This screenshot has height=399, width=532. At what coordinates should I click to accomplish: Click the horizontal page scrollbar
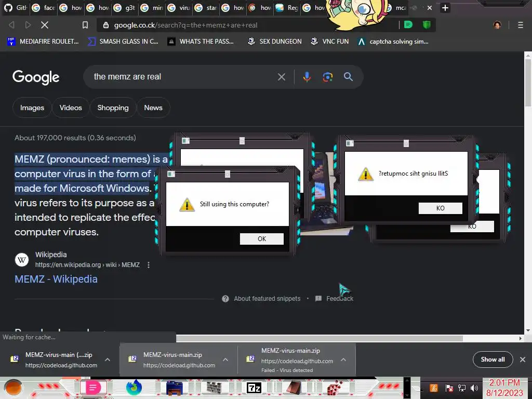(x=320, y=338)
